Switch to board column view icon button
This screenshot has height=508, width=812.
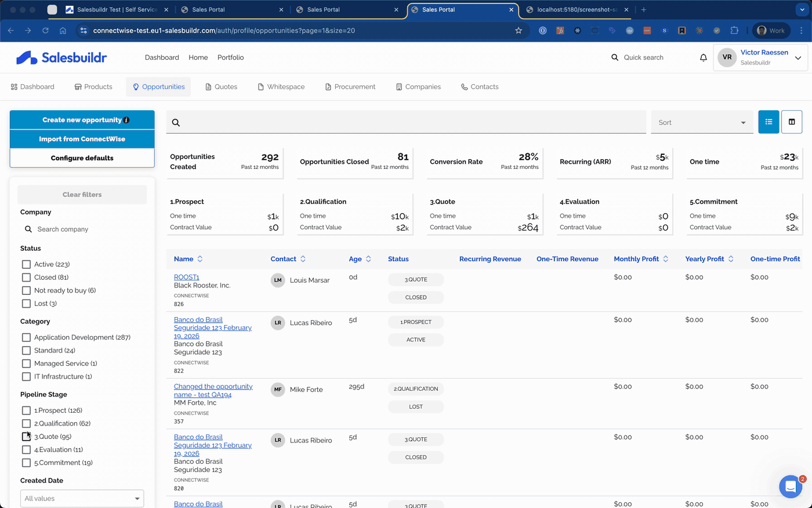(792, 122)
